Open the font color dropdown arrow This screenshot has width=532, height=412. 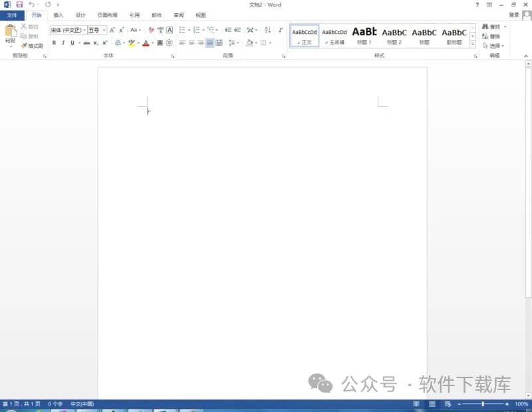[153, 43]
